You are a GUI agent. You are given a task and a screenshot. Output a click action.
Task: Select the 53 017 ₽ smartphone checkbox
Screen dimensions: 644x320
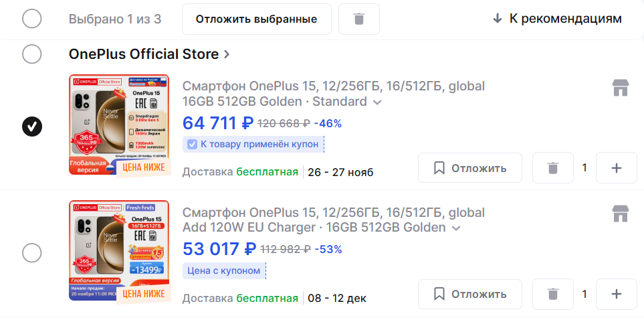32,252
